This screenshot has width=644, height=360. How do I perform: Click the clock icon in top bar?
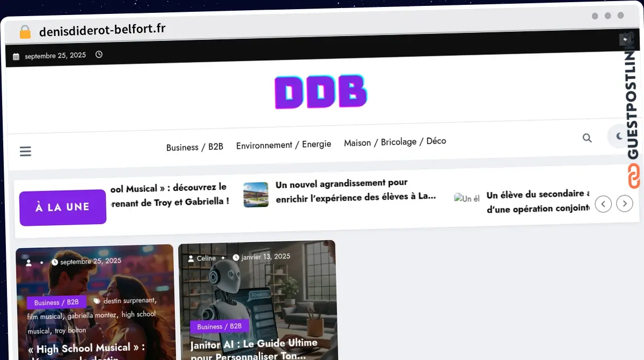click(99, 54)
